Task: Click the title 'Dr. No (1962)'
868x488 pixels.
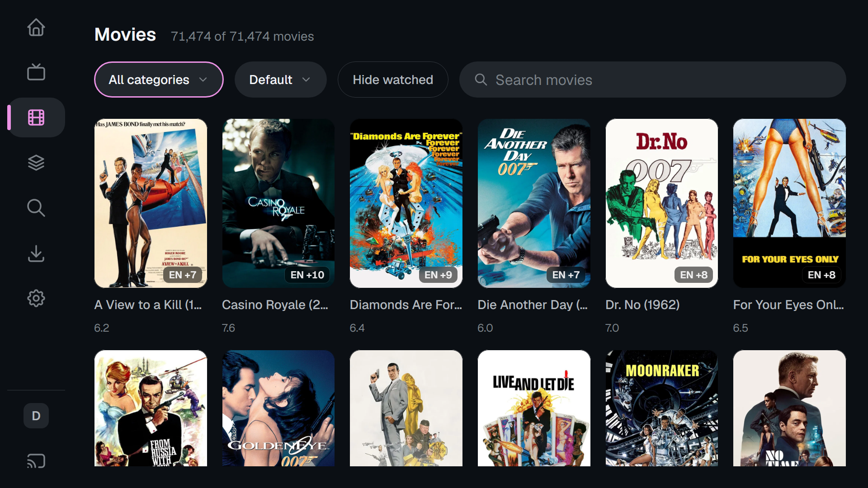Action: (642, 305)
